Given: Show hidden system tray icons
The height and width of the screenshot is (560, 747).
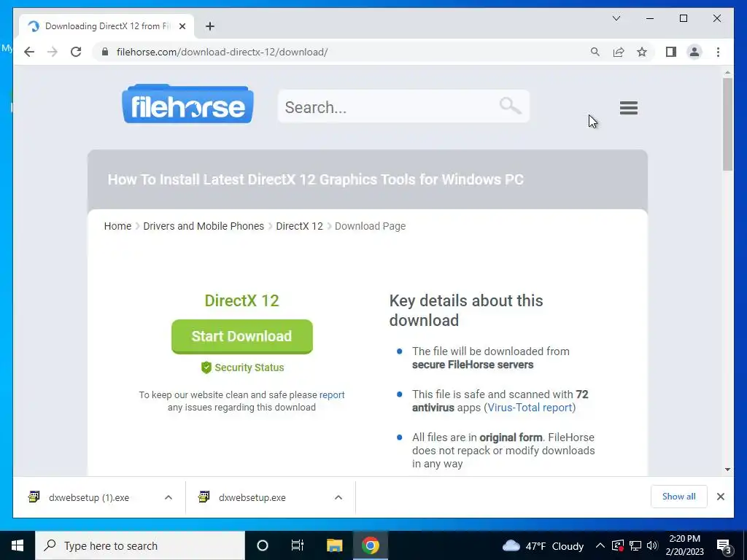Looking at the screenshot, I should pos(600,545).
